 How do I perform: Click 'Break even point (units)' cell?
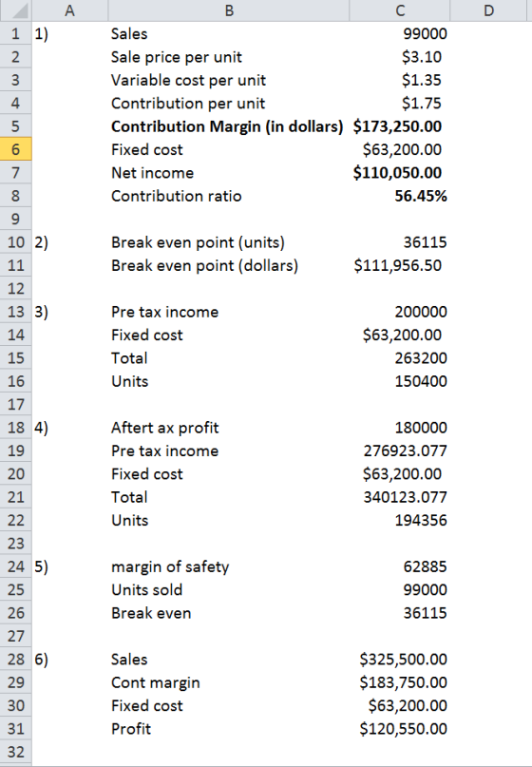(229, 242)
